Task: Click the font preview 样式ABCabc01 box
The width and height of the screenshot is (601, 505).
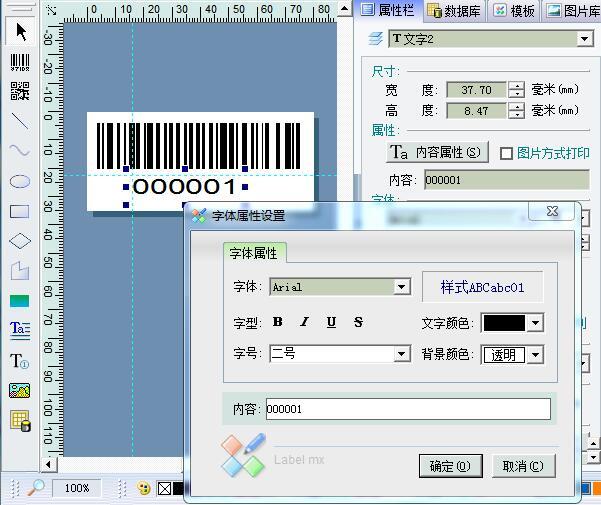Action: 483,287
